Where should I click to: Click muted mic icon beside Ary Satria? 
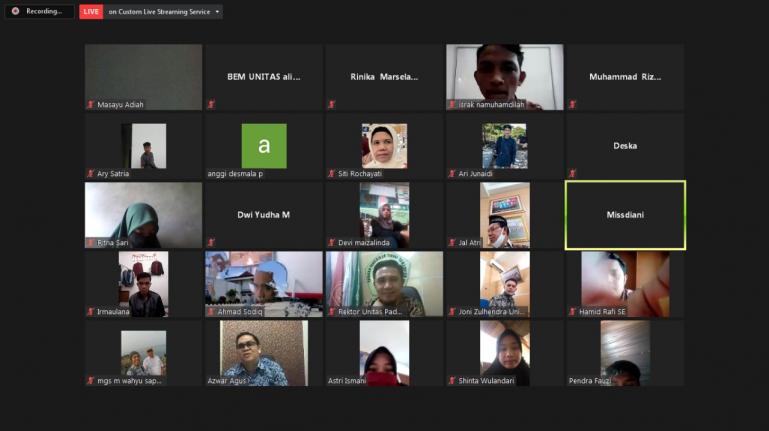[91, 173]
